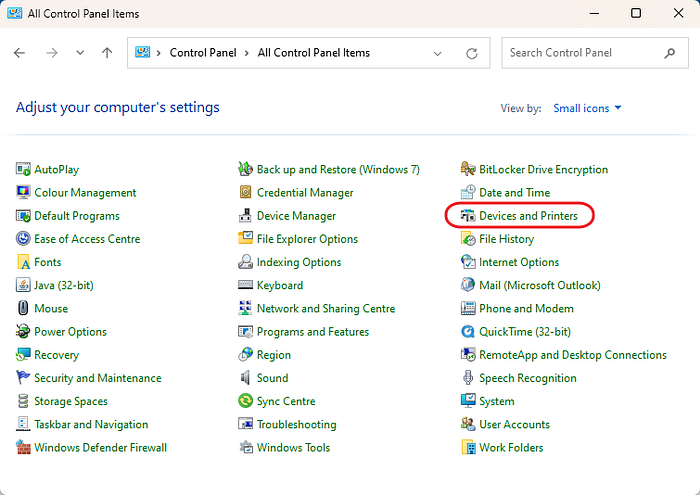Open the BitLocker Drive Encryption icon
The image size is (700, 495).
(x=468, y=170)
